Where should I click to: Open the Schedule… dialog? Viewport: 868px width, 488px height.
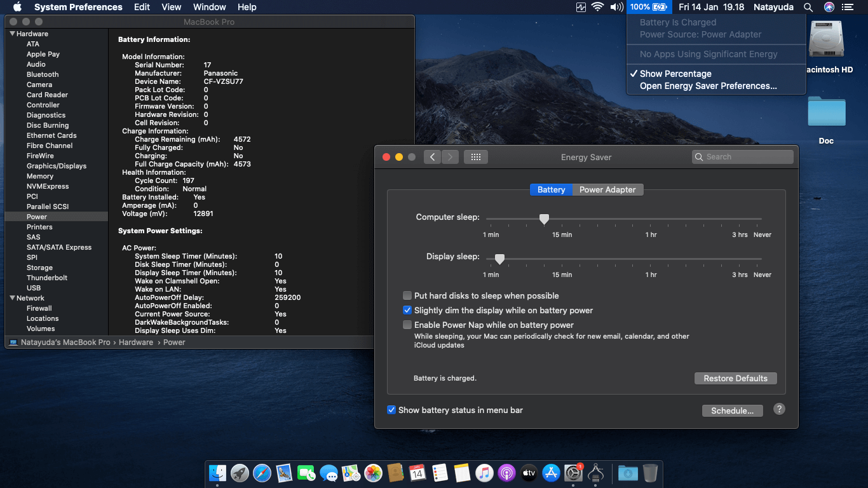click(732, 410)
